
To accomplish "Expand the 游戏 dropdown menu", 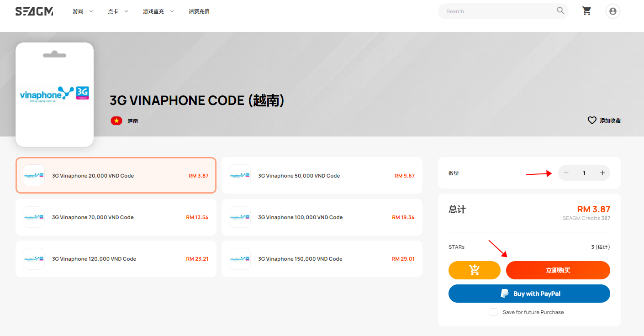I will pos(83,11).
